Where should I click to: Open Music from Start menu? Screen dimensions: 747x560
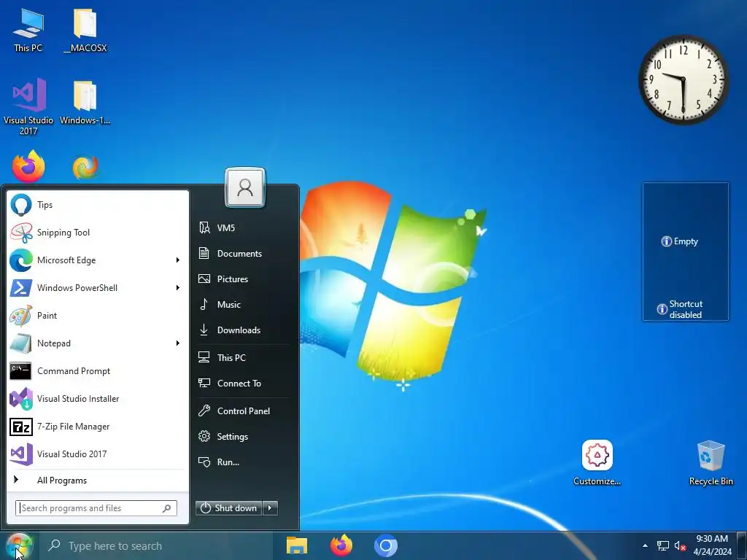(x=244, y=304)
